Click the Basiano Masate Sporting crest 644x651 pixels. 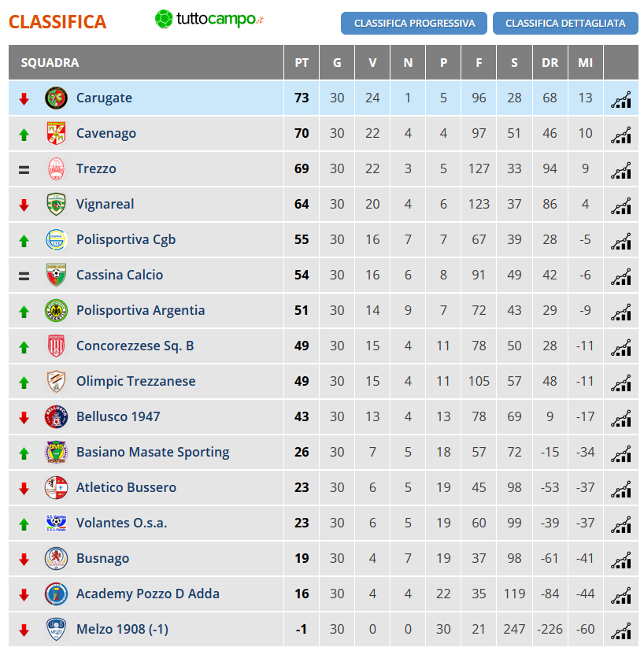(56, 452)
